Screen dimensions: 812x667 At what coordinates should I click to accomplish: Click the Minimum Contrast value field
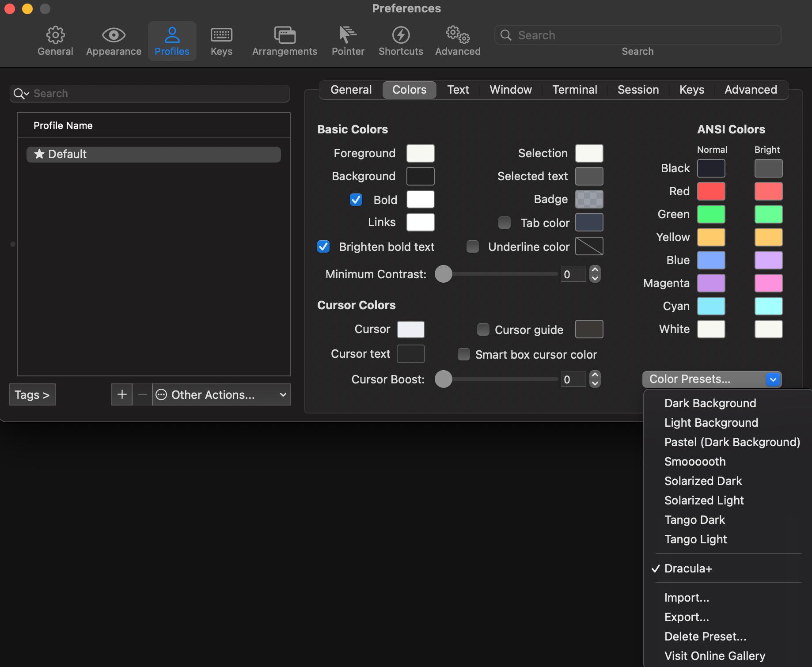tap(573, 274)
